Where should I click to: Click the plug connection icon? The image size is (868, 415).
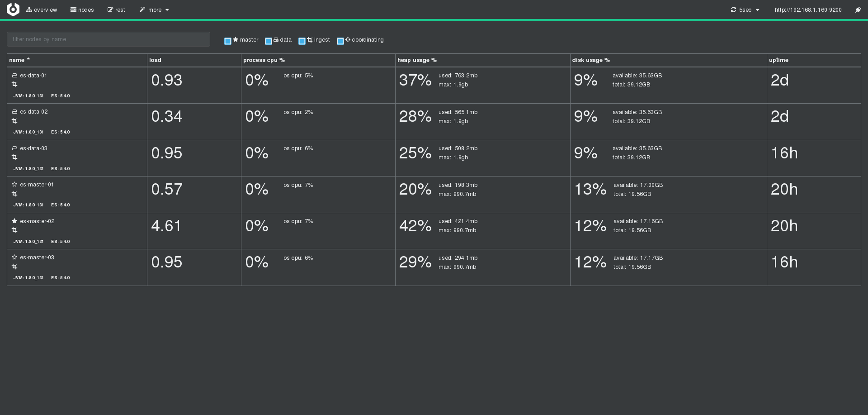(x=858, y=10)
